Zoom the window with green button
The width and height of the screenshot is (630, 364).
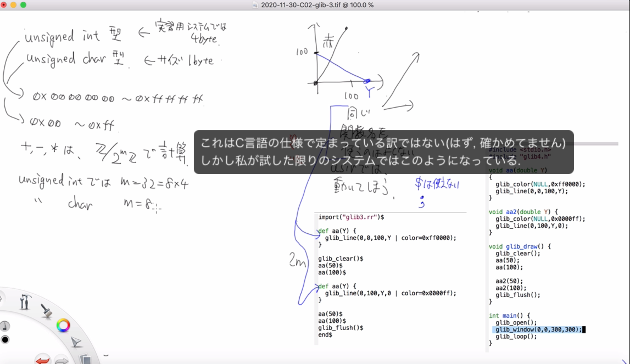[23, 5]
